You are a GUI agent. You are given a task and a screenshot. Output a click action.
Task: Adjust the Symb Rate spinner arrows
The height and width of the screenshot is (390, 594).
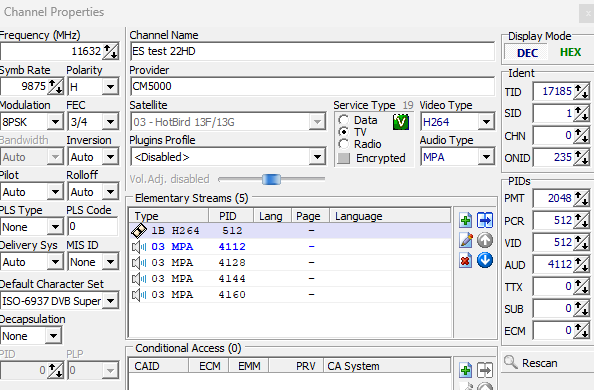(x=56, y=86)
